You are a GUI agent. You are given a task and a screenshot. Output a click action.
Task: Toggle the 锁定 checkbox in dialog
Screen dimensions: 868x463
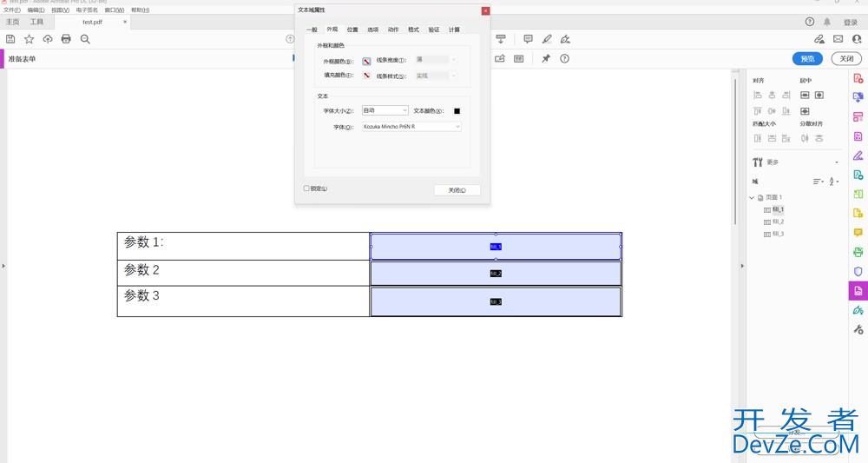306,189
